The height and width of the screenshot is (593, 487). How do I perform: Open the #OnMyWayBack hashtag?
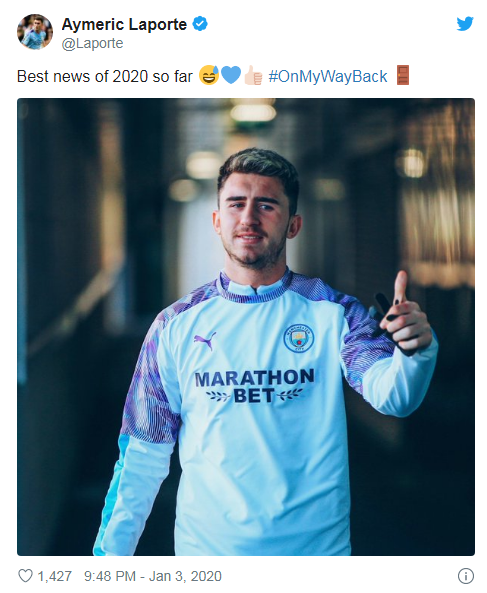(328, 76)
